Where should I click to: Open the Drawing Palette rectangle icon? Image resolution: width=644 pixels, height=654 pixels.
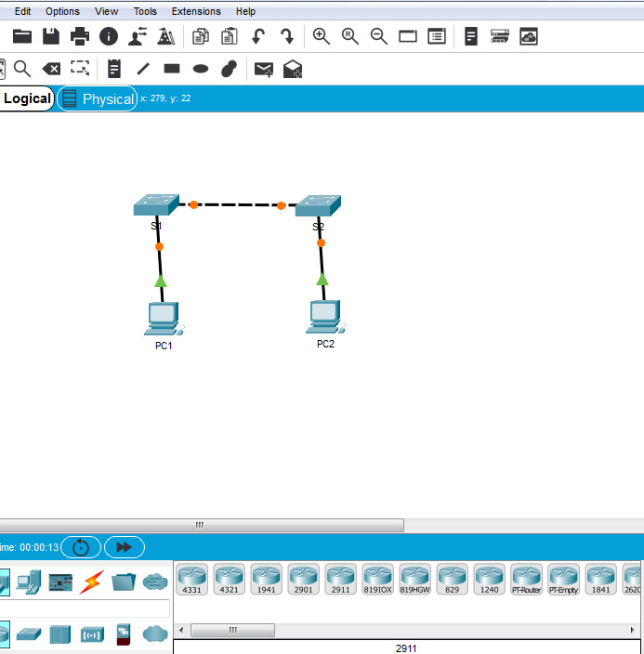coord(408,37)
